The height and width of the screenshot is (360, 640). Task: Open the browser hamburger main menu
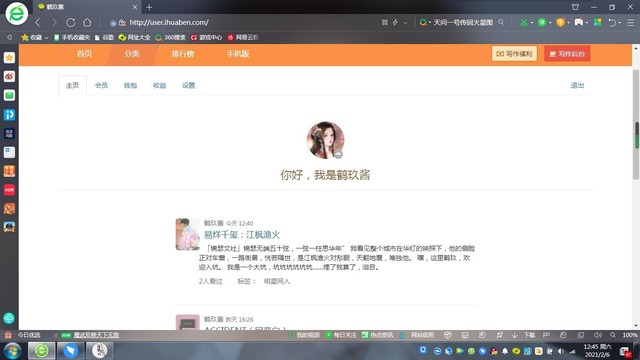(x=631, y=22)
